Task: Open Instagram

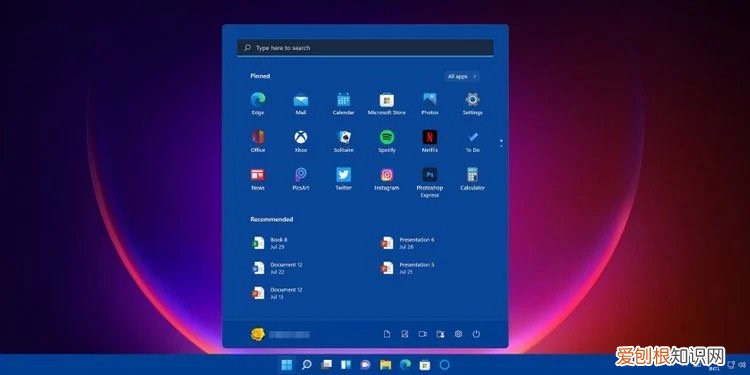Action: pyautogui.click(x=386, y=179)
